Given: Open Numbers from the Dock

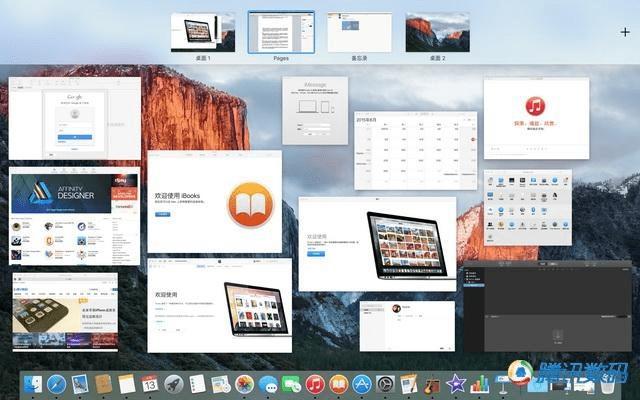Looking at the screenshot, I should coord(480,384).
